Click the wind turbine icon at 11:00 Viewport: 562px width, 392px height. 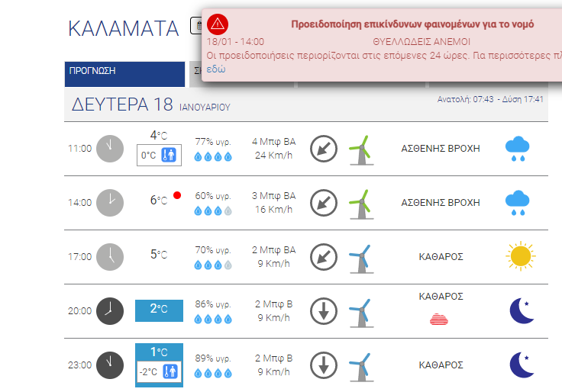coord(361,150)
